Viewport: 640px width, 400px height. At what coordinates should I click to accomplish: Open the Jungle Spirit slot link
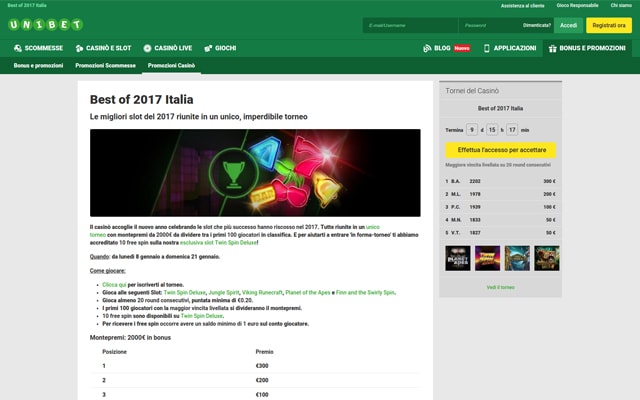click(224, 293)
